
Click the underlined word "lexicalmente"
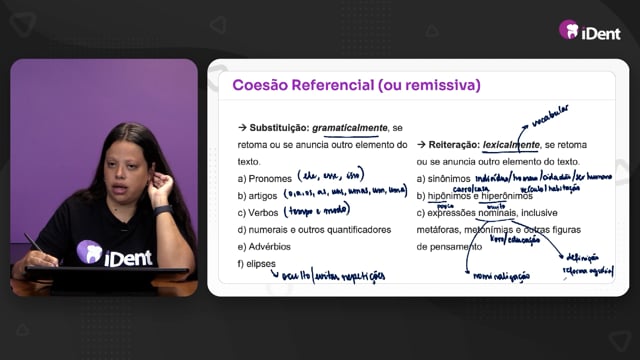tap(511, 145)
